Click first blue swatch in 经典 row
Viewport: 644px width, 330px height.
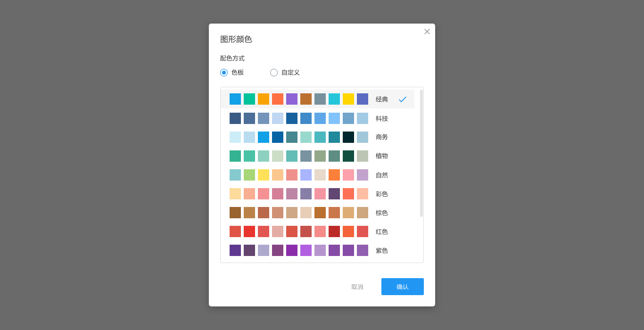coord(235,99)
